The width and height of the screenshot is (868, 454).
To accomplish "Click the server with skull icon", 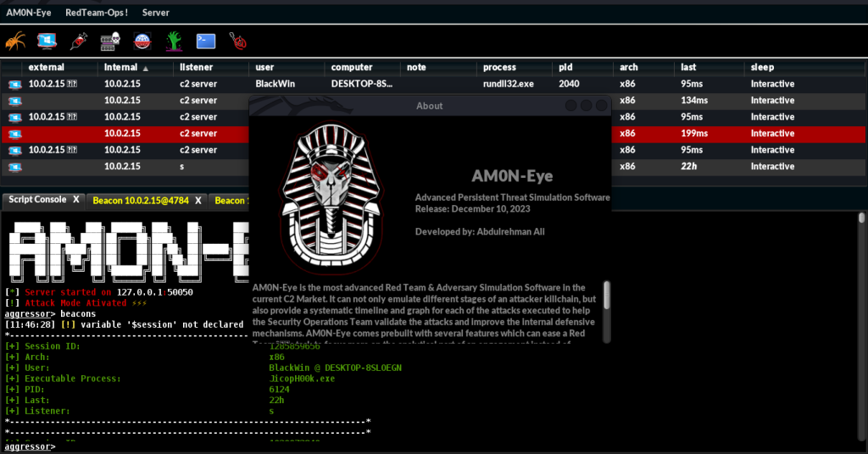I will 110,42.
